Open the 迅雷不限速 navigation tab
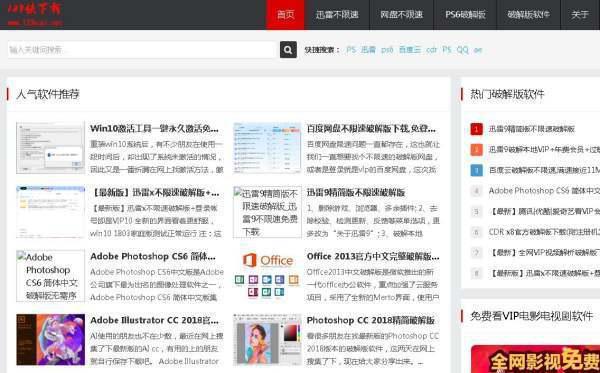The width and height of the screenshot is (600, 373). coord(337,15)
